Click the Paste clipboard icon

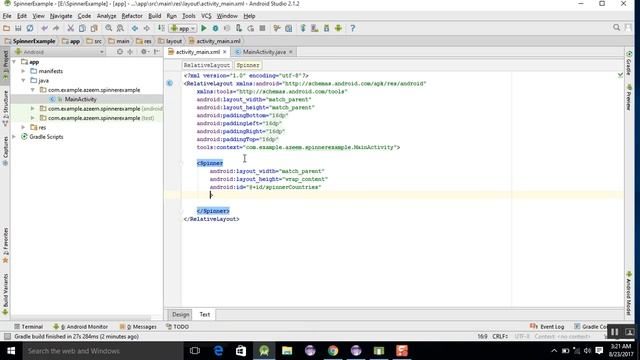click(x=94, y=28)
